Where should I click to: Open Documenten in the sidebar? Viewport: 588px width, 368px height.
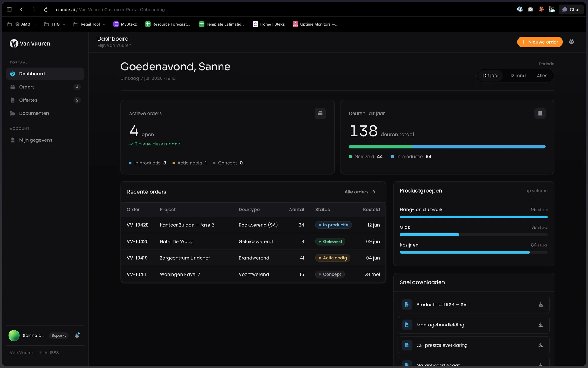[x=45, y=113]
